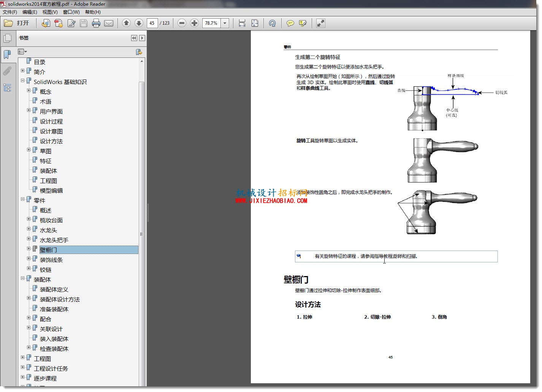The width and height of the screenshot is (542, 392).
Task: Expand the 简介 bookmark
Action: coord(23,71)
